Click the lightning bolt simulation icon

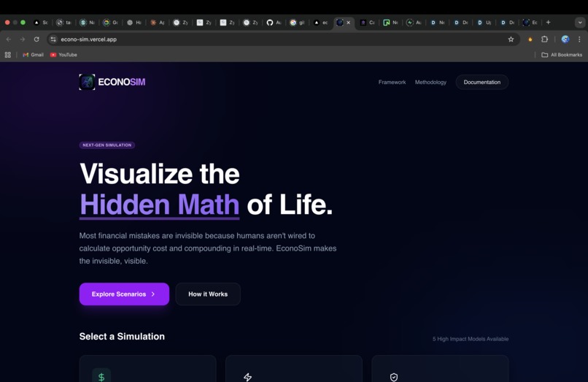tap(247, 377)
